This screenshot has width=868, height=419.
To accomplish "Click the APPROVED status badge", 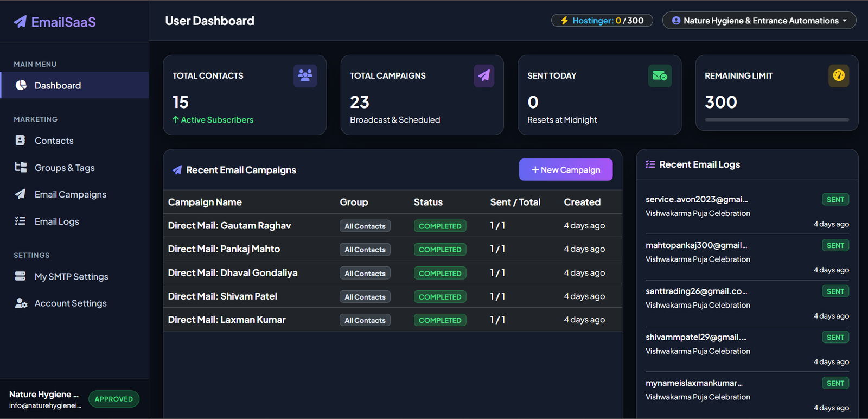I will [x=114, y=399].
